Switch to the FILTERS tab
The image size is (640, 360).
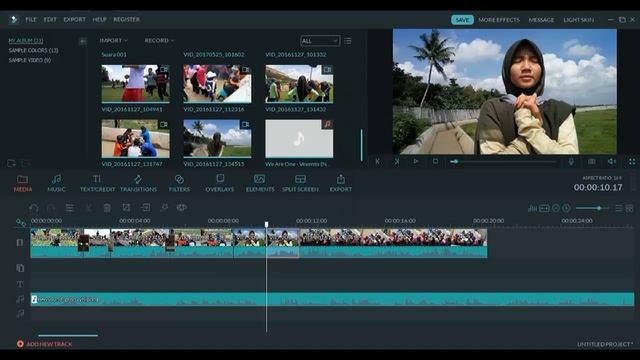click(x=179, y=183)
